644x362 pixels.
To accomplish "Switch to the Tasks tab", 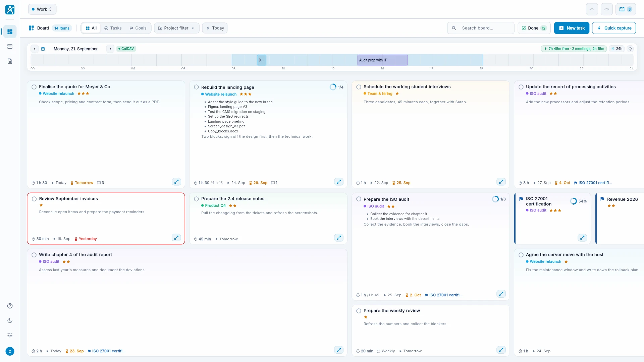I will 113,28.
